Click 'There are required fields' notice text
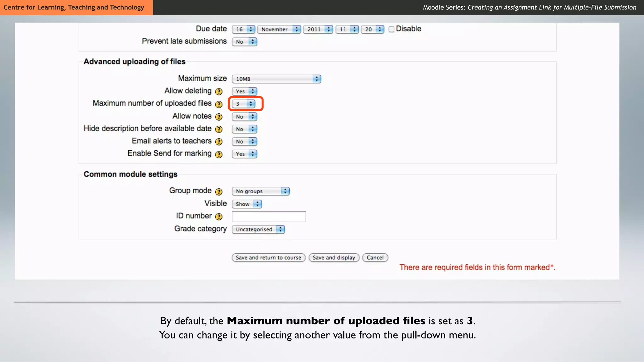This screenshot has width=644, height=362. 477,267
